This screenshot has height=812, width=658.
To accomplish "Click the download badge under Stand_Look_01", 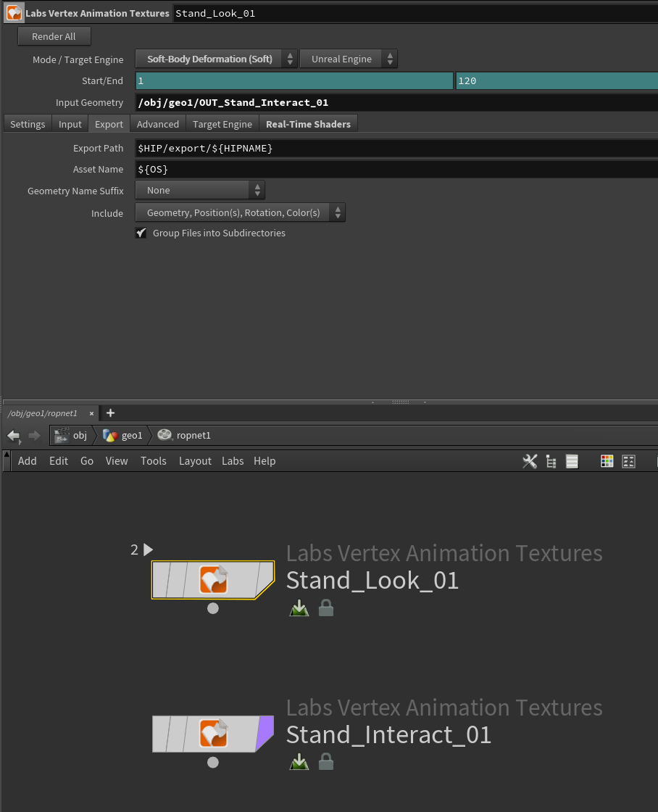I will [299, 608].
